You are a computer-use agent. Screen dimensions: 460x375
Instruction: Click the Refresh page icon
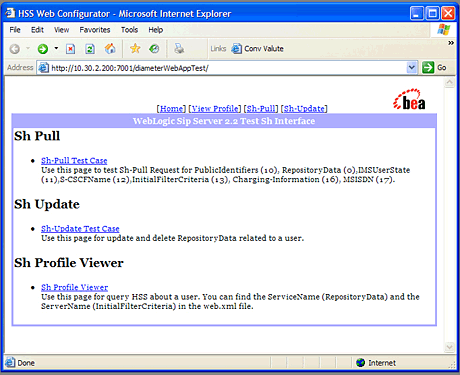click(90, 49)
